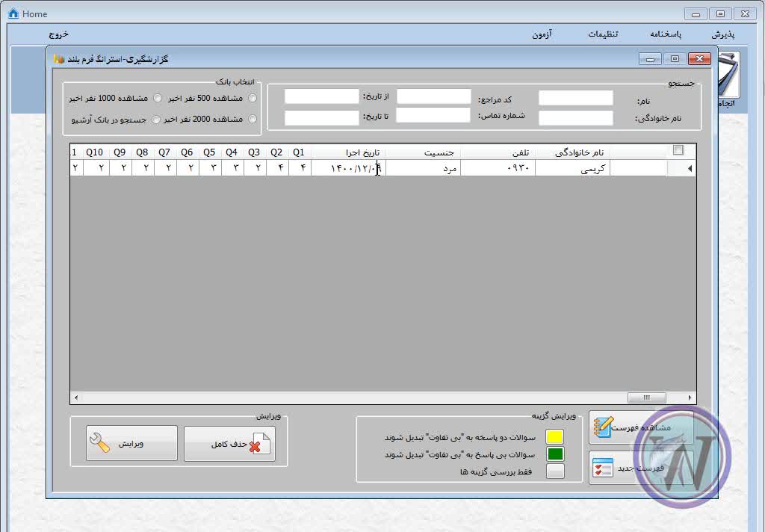Select جستجو در بانک آرشیو radio option
765x532 pixels.
point(156,119)
